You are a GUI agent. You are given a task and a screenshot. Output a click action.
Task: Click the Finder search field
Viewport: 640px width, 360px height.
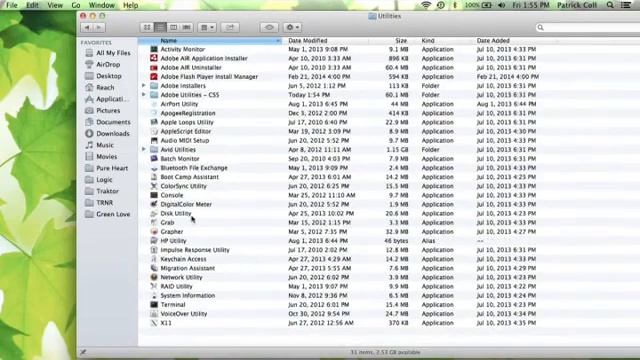point(588,27)
